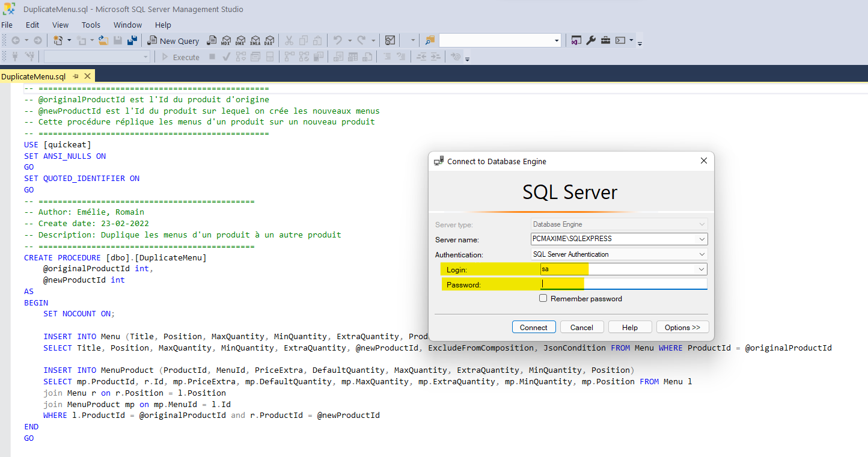Image resolution: width=868 pixels, height=457 pixels.
Task: Select the DuplicateMenu.sql tab
Action: [x=34, y=76]
